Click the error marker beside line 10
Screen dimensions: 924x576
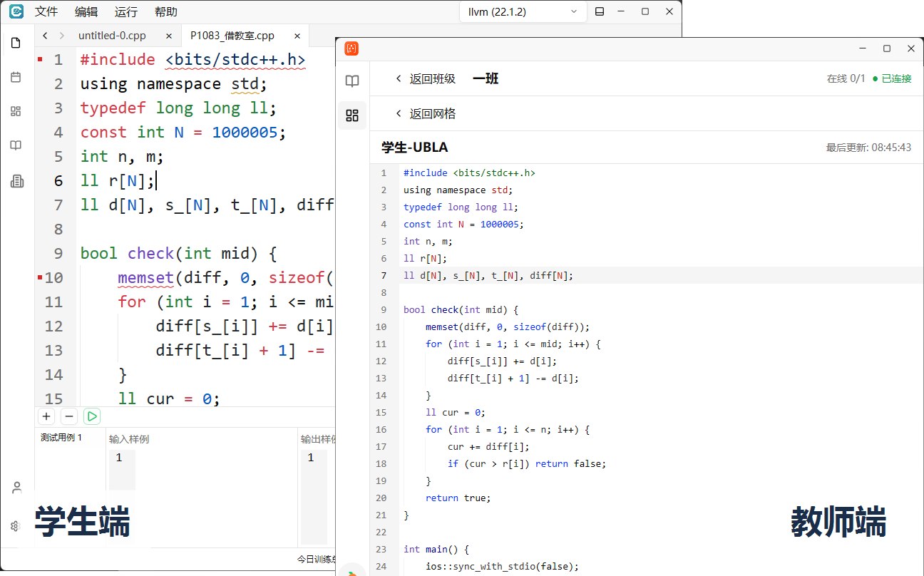coord(40,277)
